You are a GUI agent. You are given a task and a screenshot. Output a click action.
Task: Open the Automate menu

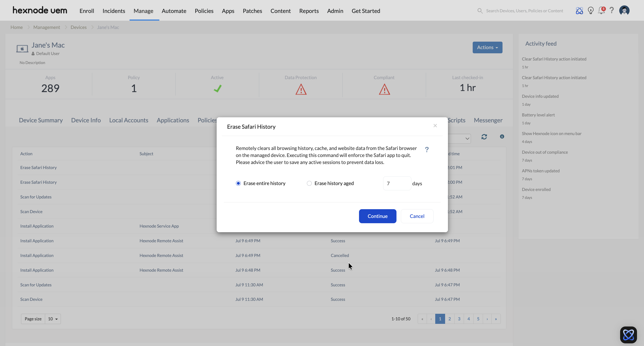click(174, 11)
